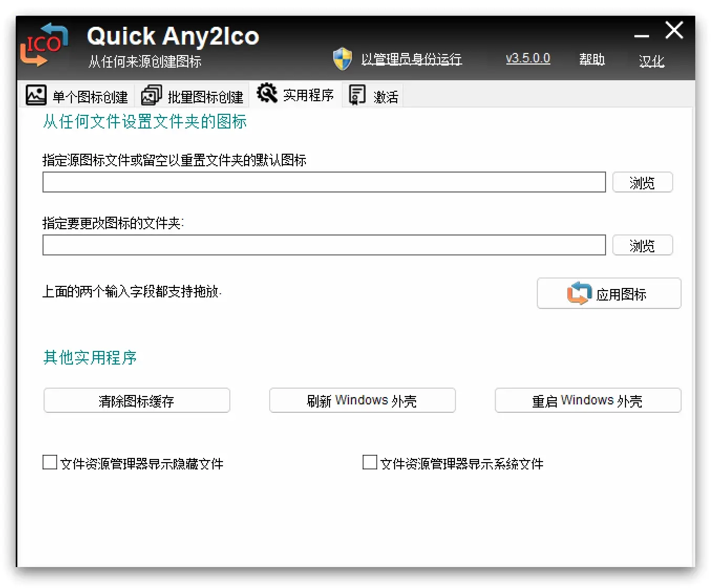Image resolution: width=711 pixels, height=588 pixels.
Task: Click 刷新 Windows 外壳 button
Action: [x=363, y=400]
